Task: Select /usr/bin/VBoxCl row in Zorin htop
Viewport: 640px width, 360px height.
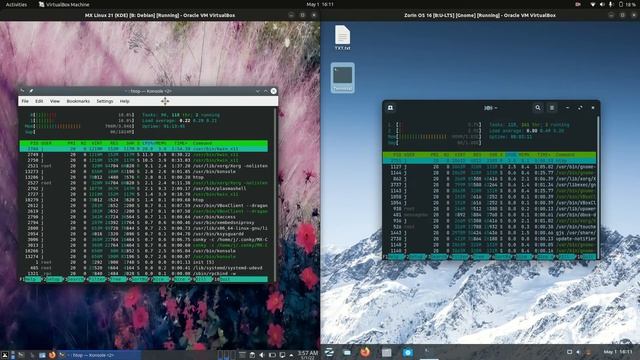Action: point(489,202)
